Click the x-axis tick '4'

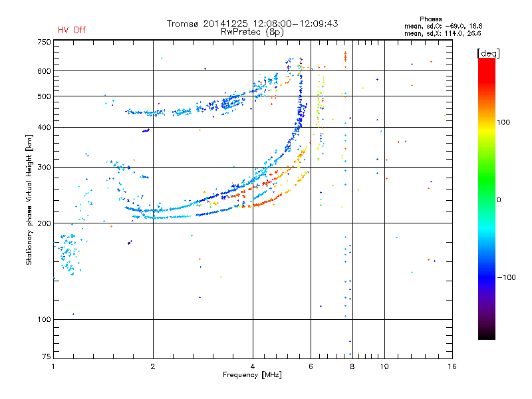point(253,366)
